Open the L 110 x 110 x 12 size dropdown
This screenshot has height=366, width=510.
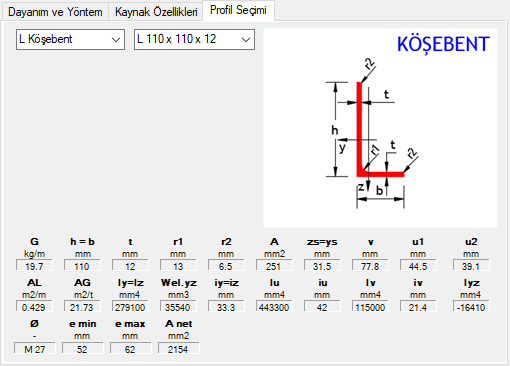tap(194, 39)
